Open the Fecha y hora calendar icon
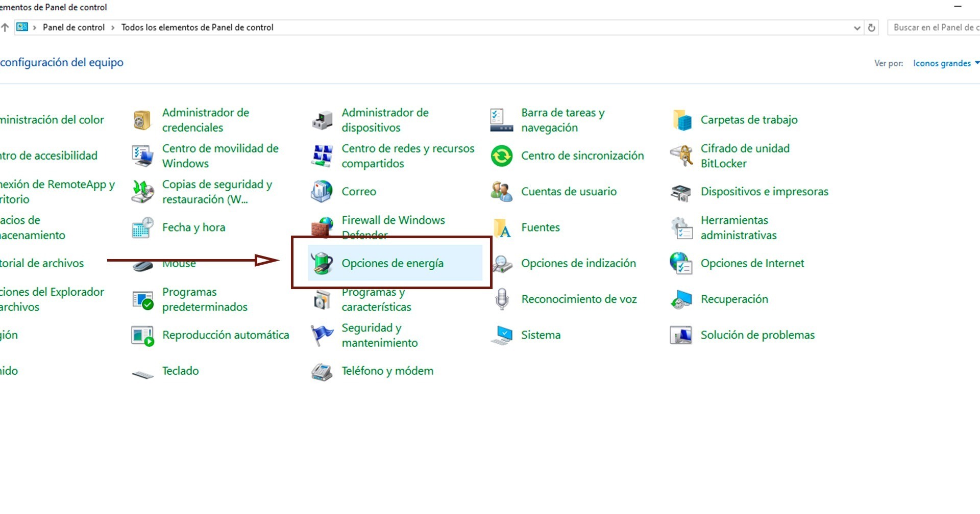The width and height of the screenshot is (980, 514). point(142,227)
